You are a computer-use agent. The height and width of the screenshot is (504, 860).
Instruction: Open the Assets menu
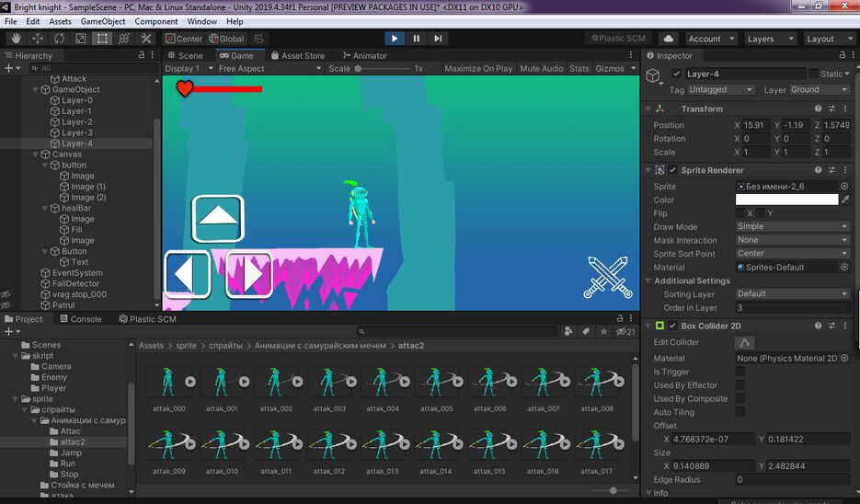pos(61,21)
